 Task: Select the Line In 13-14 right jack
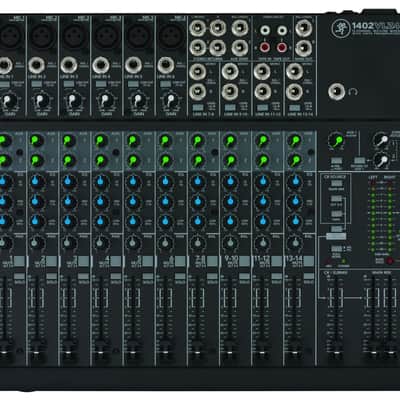pyautogui.click(x=294, y=91)
